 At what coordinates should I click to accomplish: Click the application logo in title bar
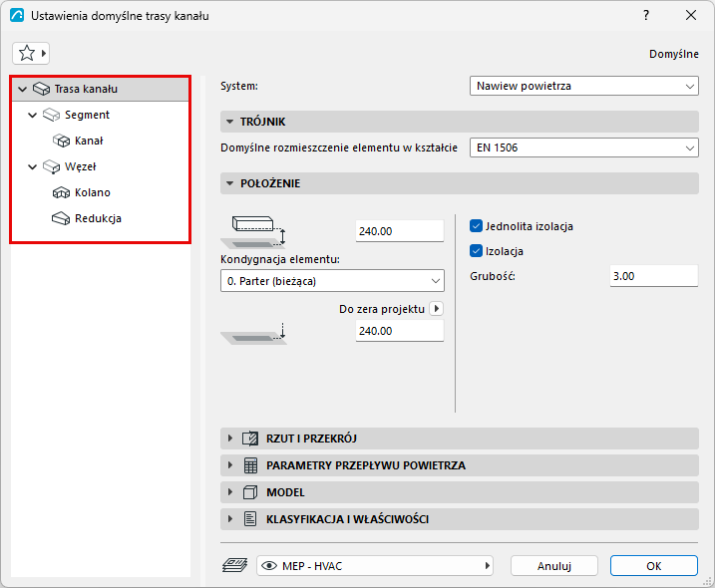17,15
